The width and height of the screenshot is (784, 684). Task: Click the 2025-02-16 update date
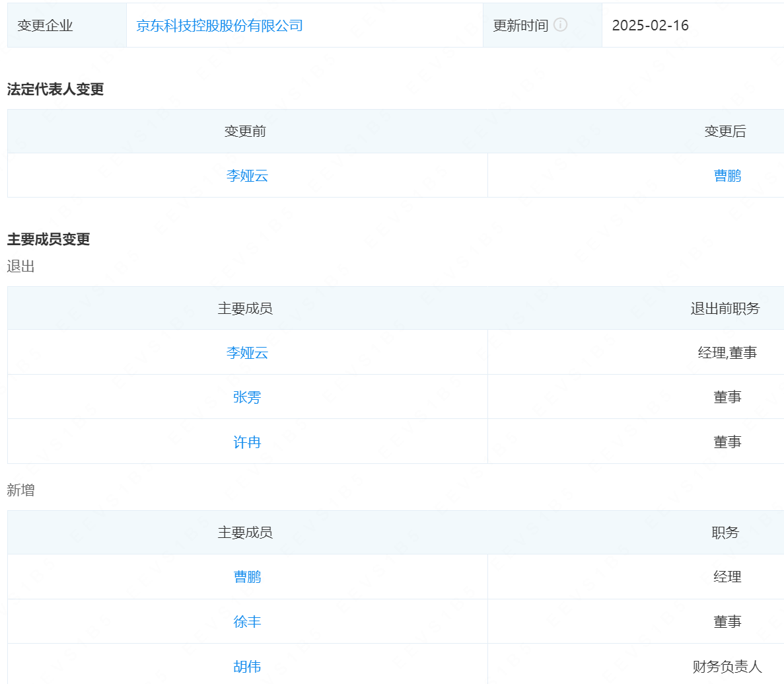[650, 26]
